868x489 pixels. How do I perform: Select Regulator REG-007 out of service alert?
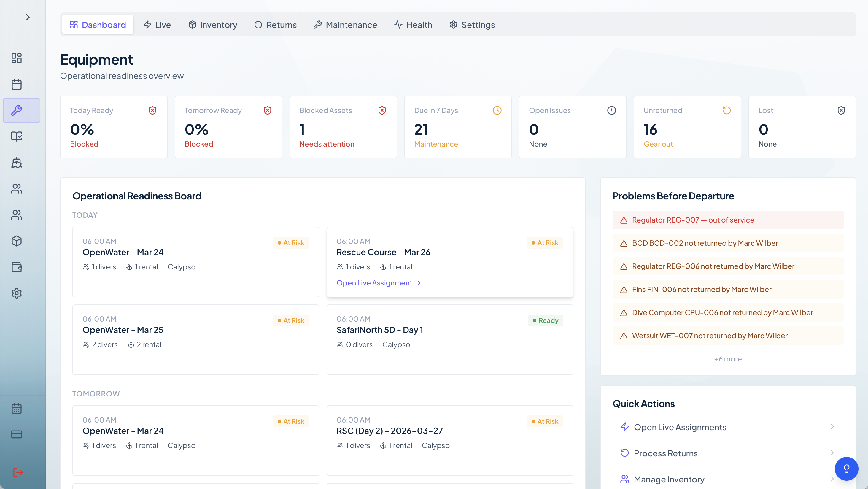(728, 220)
